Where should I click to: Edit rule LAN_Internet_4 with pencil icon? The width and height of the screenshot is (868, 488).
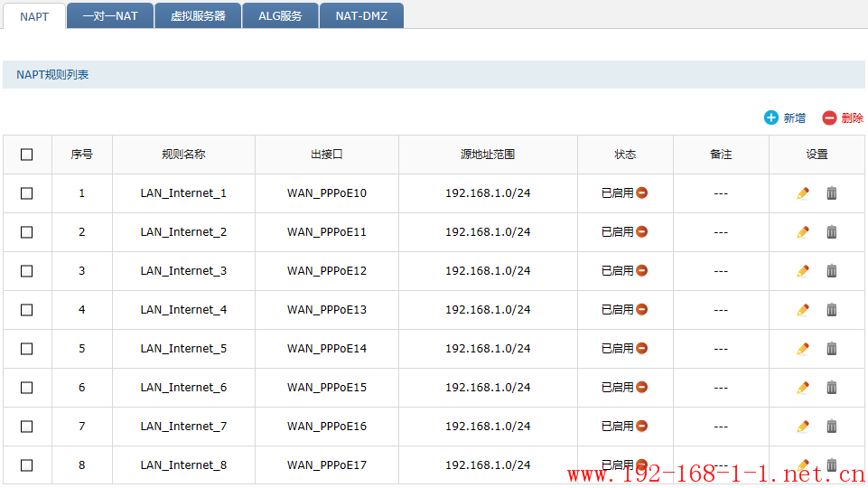click(803, 310)
